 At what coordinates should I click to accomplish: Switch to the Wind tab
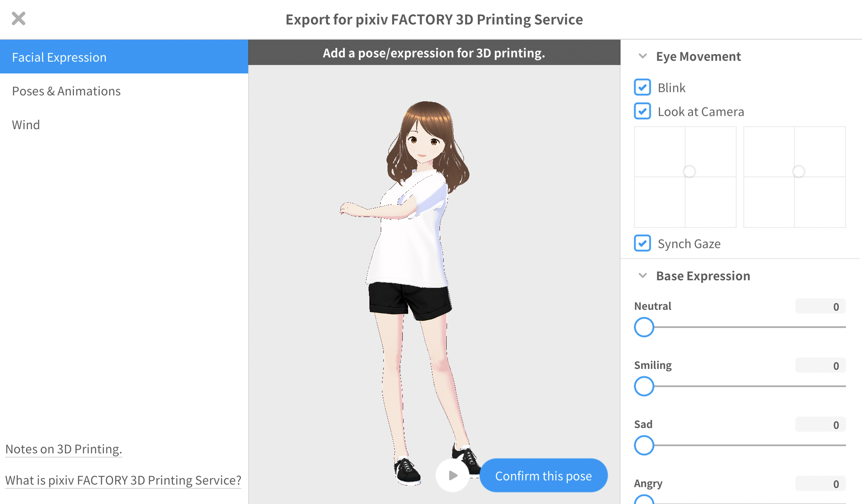(124, 125)
